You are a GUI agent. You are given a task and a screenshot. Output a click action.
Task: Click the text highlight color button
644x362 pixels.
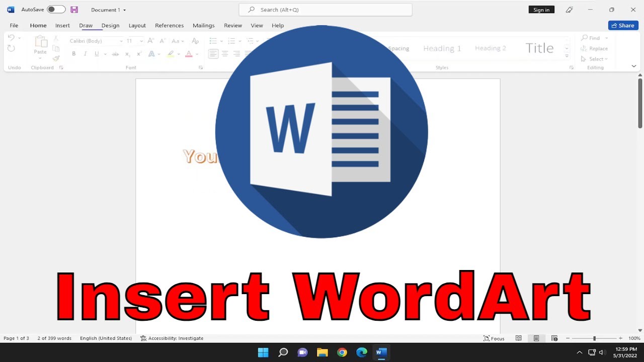coord(171,54)
